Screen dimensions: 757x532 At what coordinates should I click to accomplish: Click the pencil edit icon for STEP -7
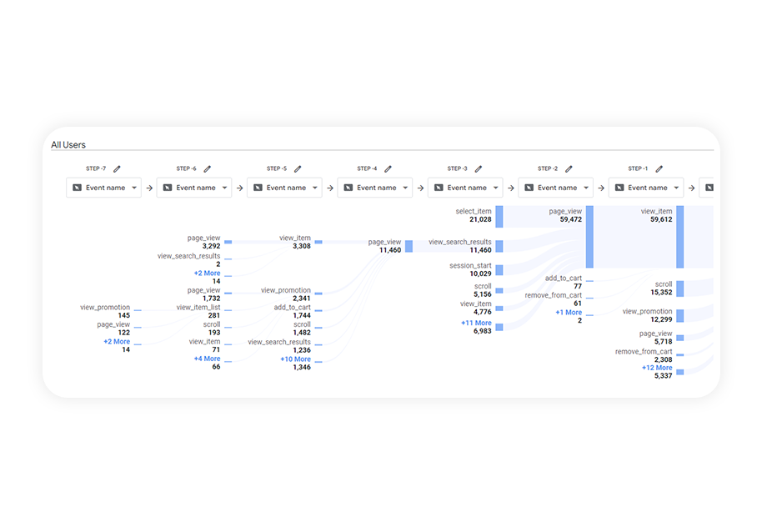(x=118, y=169)
